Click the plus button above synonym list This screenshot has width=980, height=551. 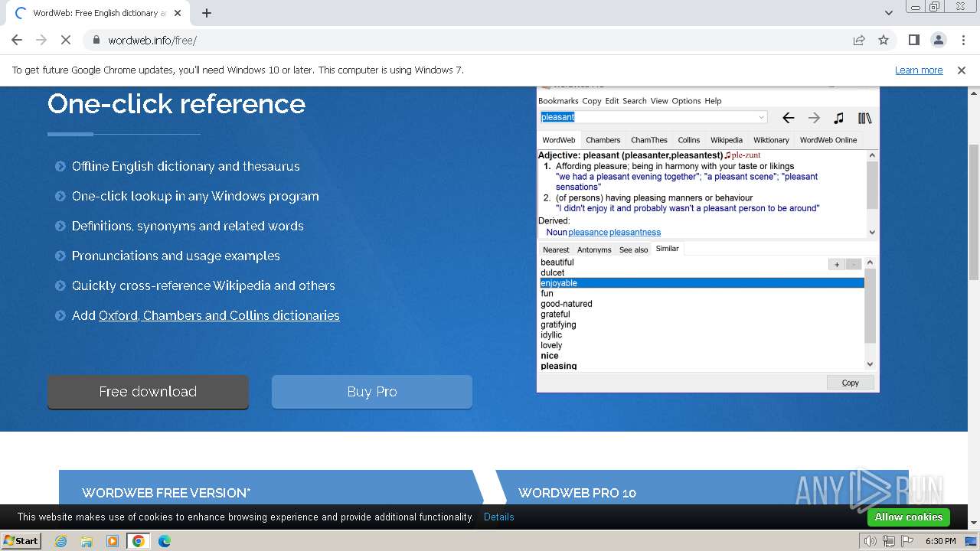click(x=837, y=264)
